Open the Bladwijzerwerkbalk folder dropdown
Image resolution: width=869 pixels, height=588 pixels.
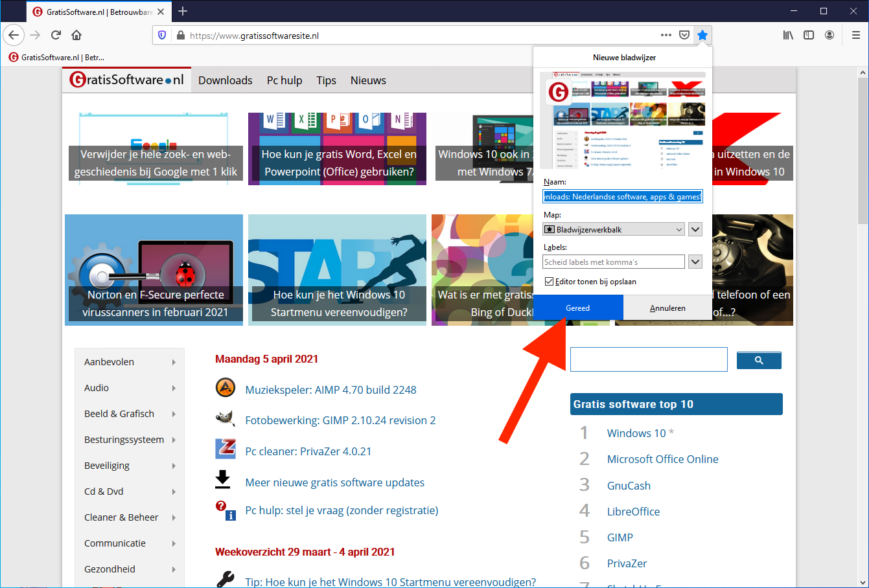click(x=614, y=229)
